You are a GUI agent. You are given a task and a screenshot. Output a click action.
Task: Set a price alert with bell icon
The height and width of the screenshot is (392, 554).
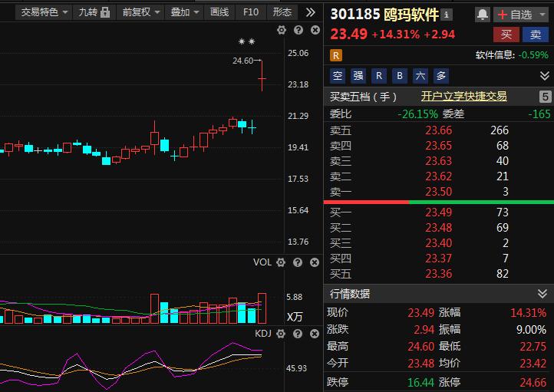[483, 15]
